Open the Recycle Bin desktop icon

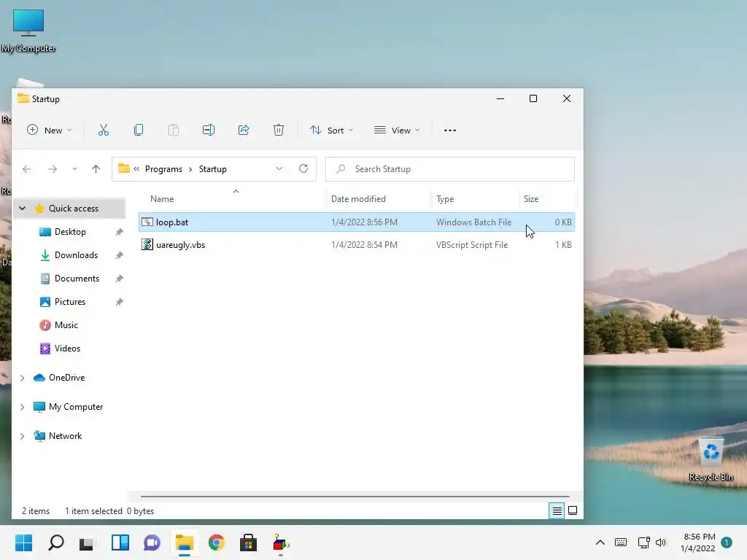pos(711,460)
